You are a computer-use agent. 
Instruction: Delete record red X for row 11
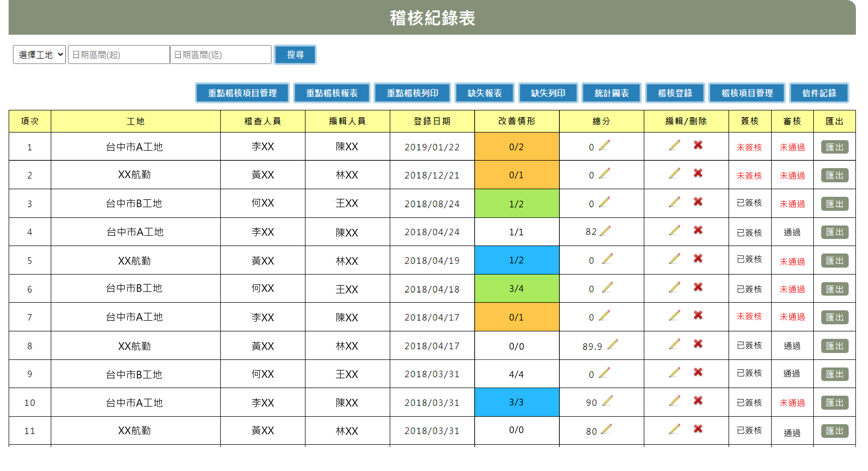698,429
